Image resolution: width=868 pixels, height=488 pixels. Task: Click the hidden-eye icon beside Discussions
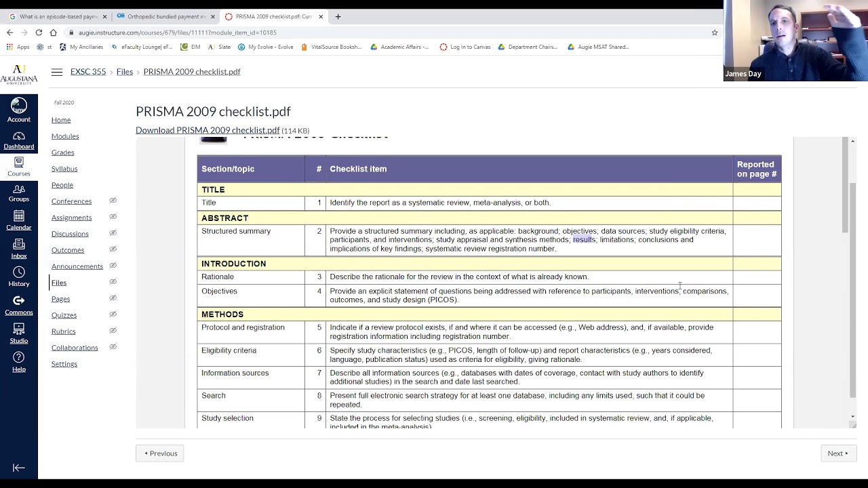tap(113, 234)
